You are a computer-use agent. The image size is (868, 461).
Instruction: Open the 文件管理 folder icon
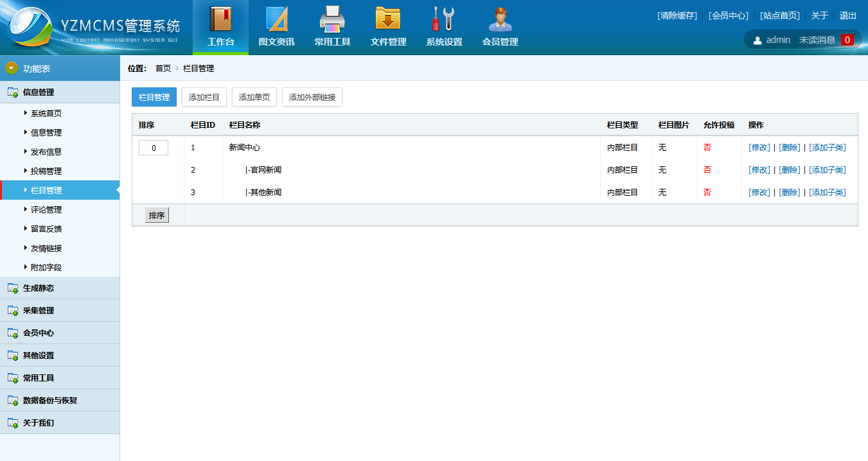(x=388, y=19)
